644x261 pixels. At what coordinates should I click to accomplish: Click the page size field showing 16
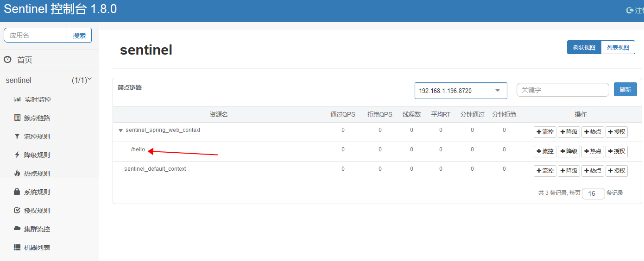pyautogui.click(x=593, y=193)
